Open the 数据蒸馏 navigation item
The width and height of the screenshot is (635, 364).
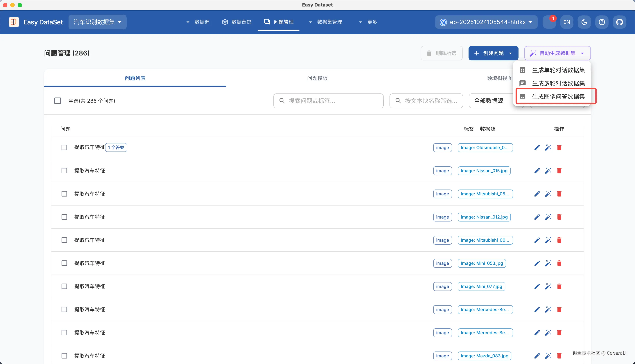(237, 22)
